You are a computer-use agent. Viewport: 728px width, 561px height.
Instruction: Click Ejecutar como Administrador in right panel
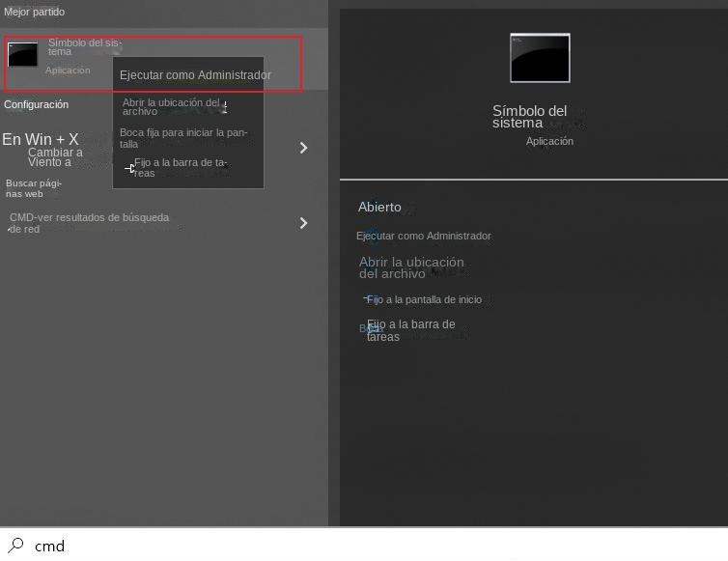point(424,236)
